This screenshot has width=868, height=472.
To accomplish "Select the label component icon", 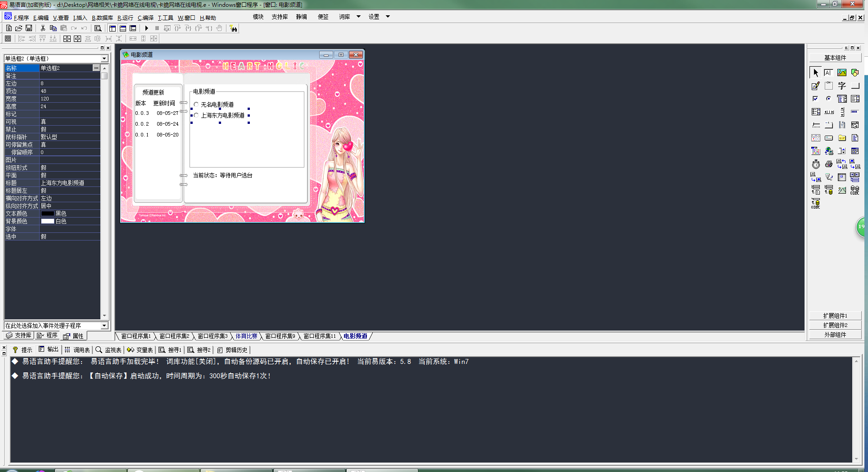I will coord(842,86).
